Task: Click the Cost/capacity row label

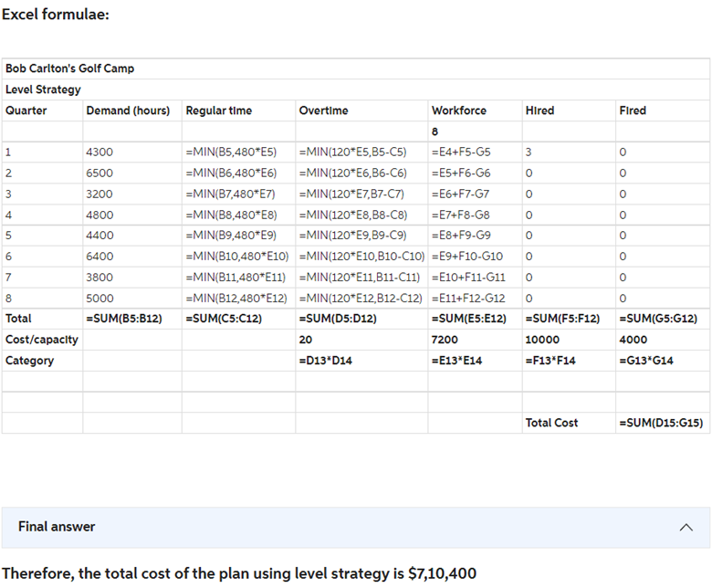Action: click(x=42, y=340)
